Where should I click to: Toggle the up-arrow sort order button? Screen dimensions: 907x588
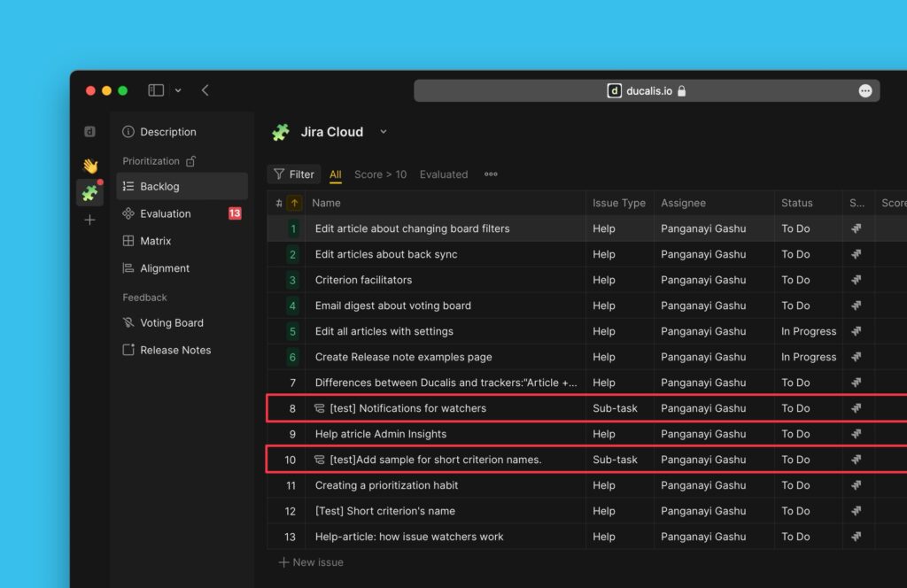[295, 204]
